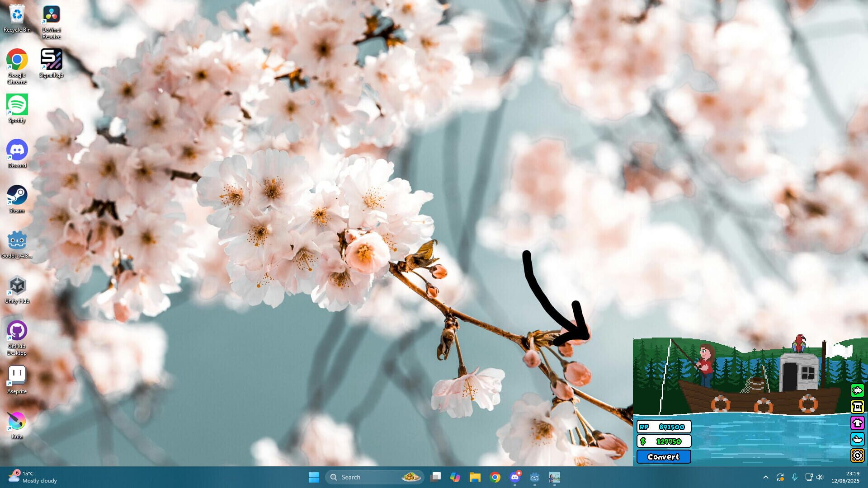Select the shirt cosmetics icon in the game
Screen dimensions: 868x488
click(x=858, y=423)
